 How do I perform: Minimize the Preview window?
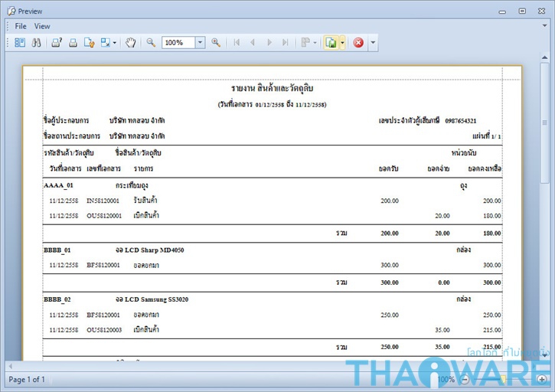coord(502,11)
